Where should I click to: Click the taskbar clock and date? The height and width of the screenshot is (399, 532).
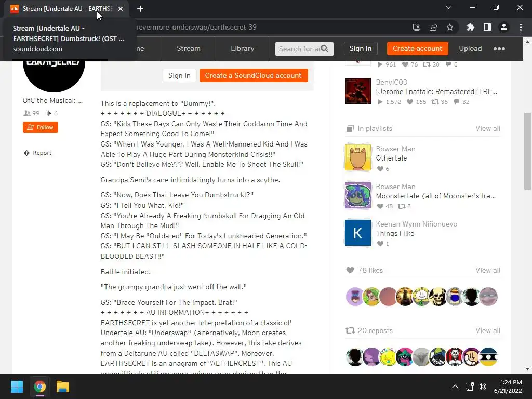click(x=508, y=387)
